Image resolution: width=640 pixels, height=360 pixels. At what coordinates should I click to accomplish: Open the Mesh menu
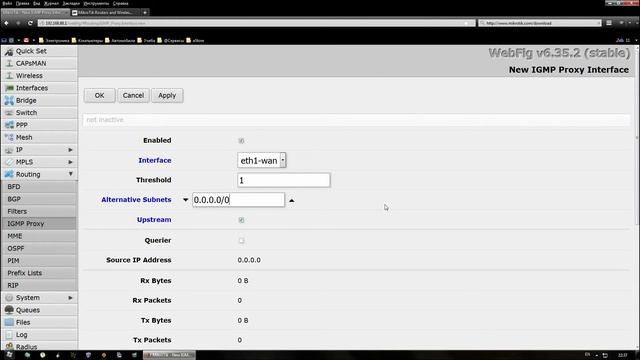39,137
